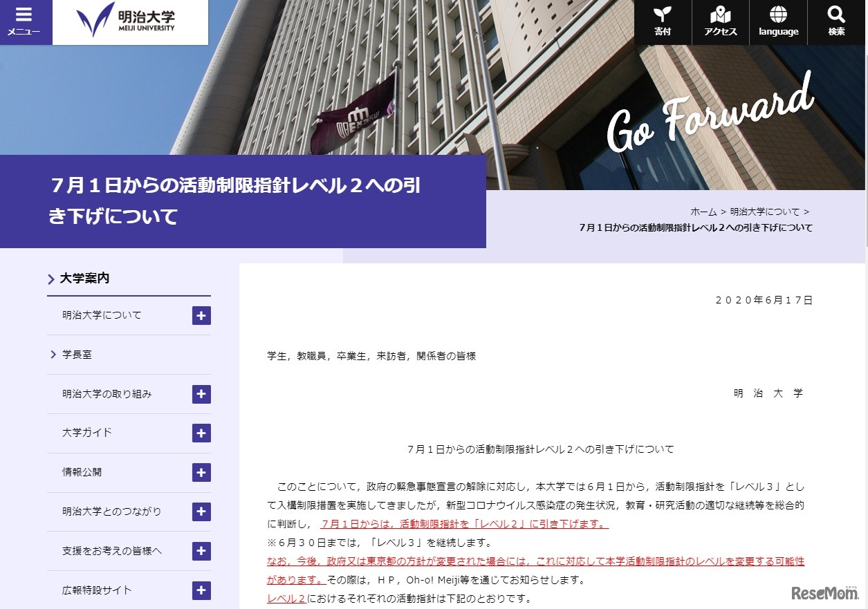The height and width of the screenshot is (609, 868).
Task: Open the アクセス (access) map icon
Action: pos(720,21)
